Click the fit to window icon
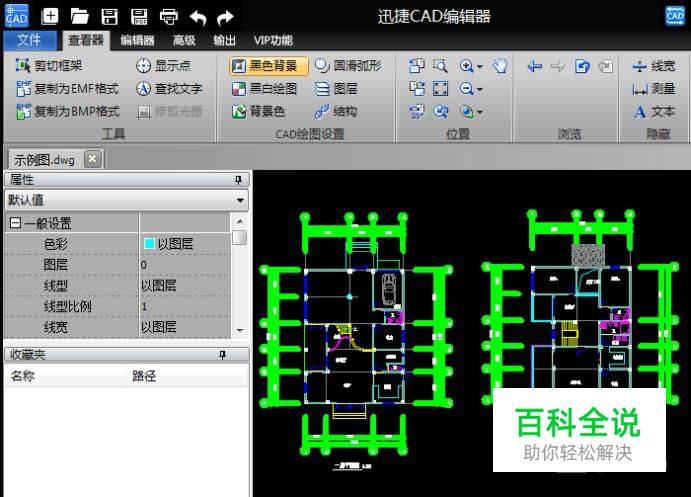Screen dimensions: 691x497 [x=440, y=89]
